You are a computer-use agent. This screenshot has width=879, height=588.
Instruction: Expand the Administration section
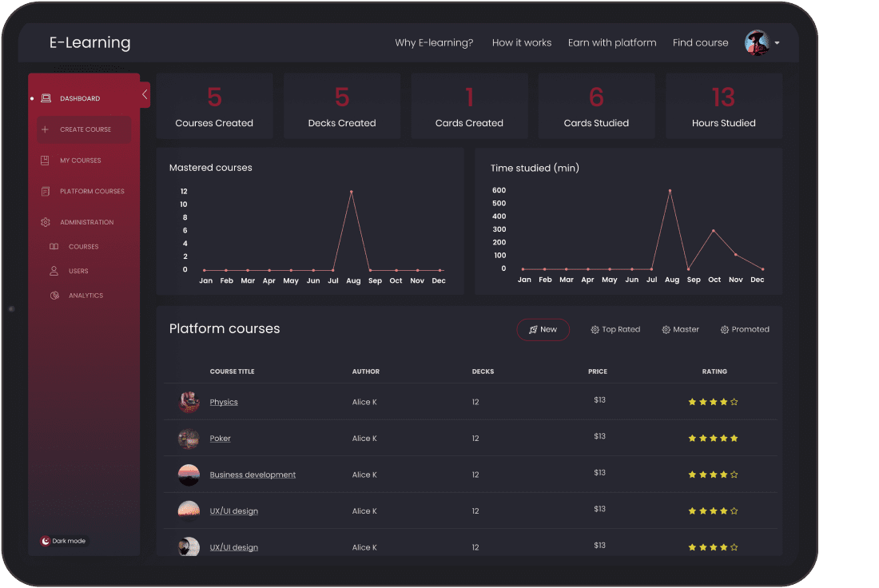(x=86, y=222)
